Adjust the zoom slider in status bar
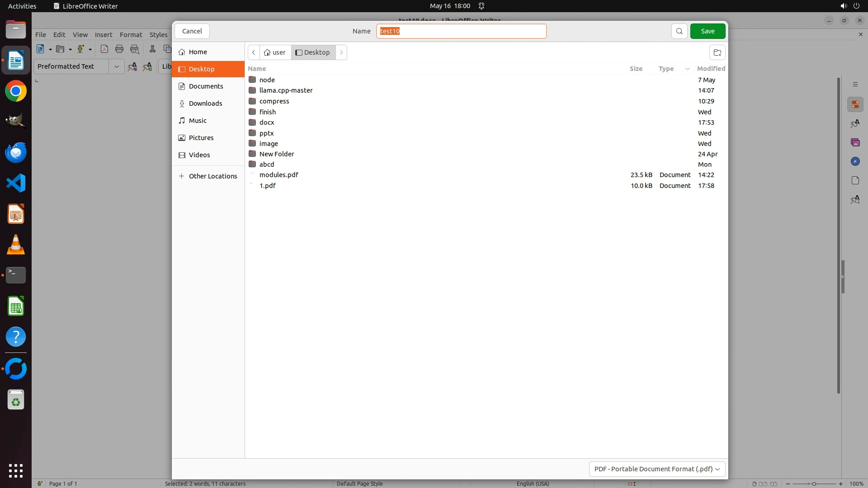The height and width of the screenshot is (488, 868). [x=814, y=483]
